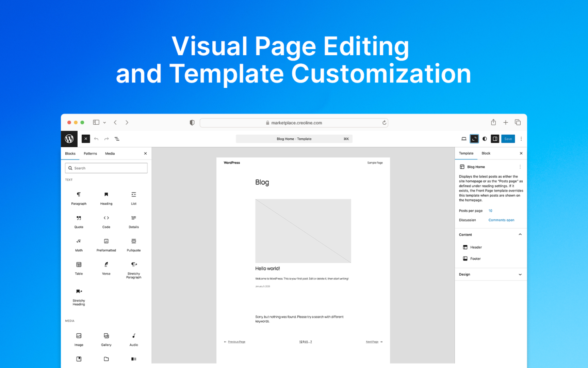Open the Document Overview list view
Screen dimensions: 588x368
(x=117, y=139)
